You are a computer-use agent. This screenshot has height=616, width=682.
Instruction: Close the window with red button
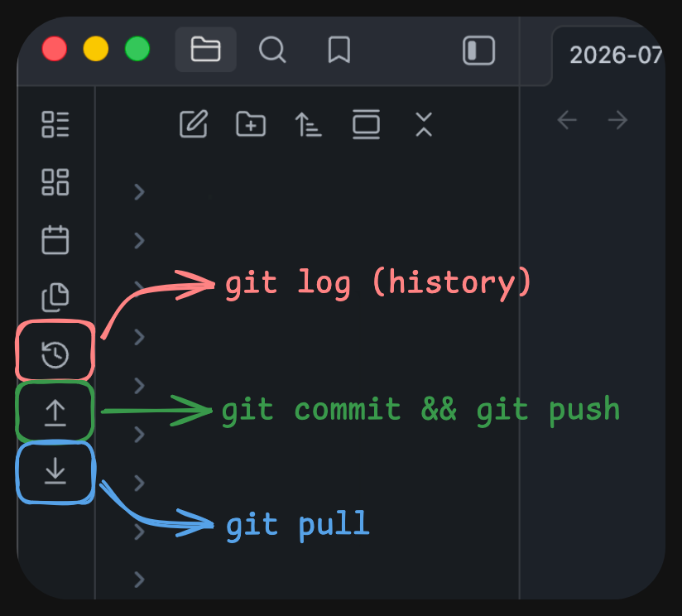click(55, 49)
